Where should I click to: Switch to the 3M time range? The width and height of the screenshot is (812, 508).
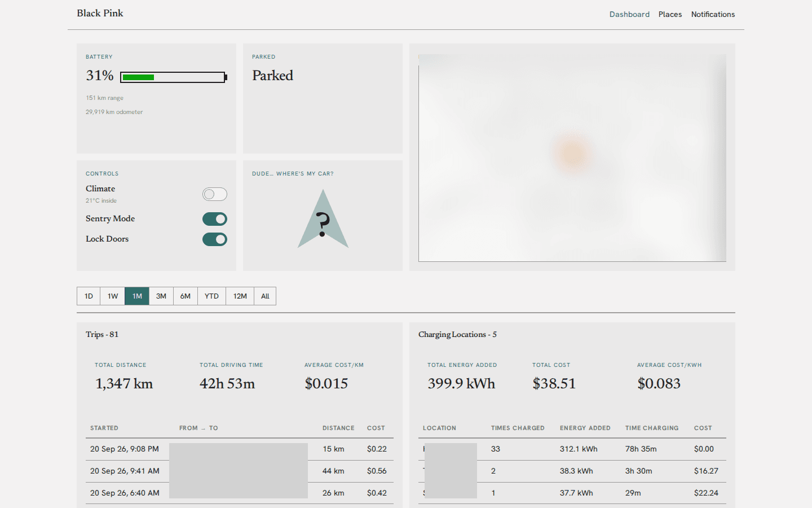(x=161, y=296)
